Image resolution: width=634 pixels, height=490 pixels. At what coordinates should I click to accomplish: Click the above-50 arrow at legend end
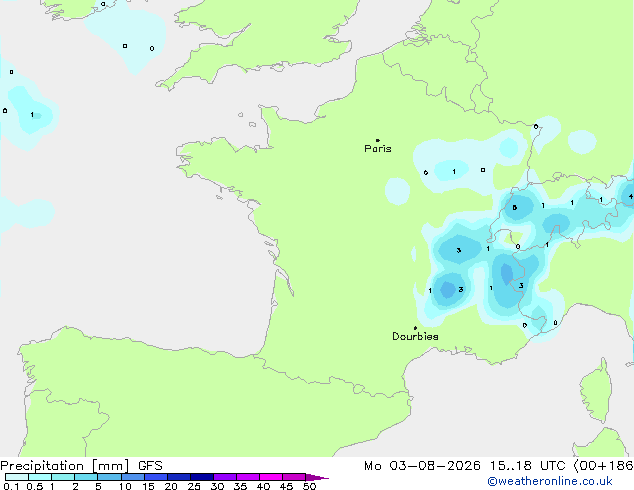click(x=317, y=477)
